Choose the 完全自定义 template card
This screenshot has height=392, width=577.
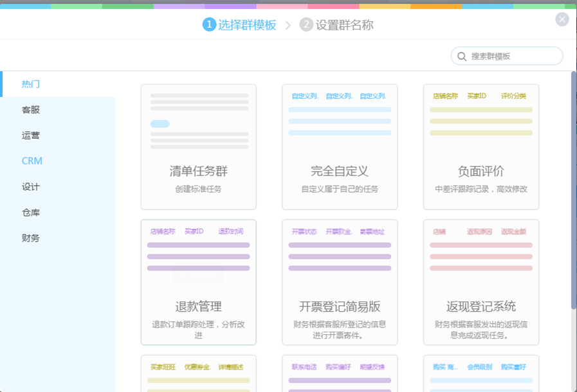(340, 147)
